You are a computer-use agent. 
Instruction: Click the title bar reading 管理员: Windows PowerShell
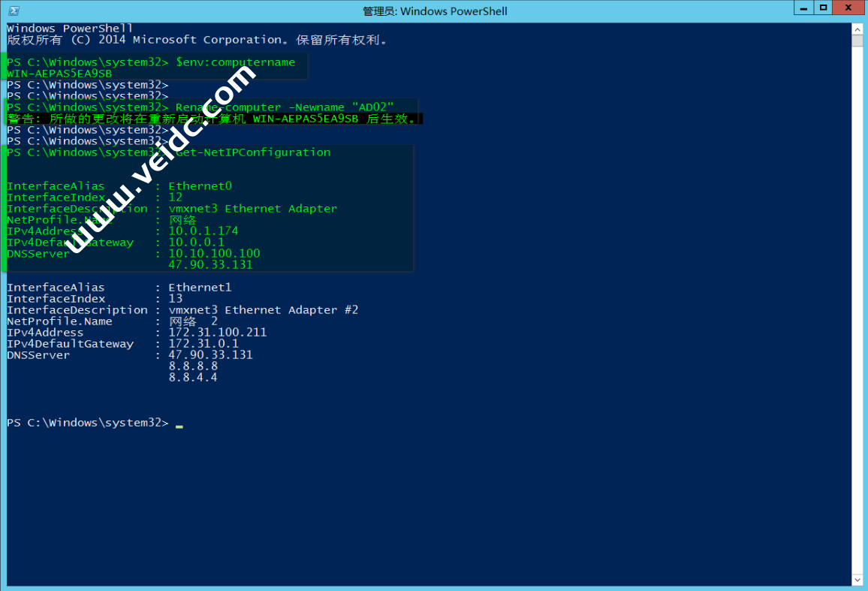pyautogui.click(x=434, y=11)
